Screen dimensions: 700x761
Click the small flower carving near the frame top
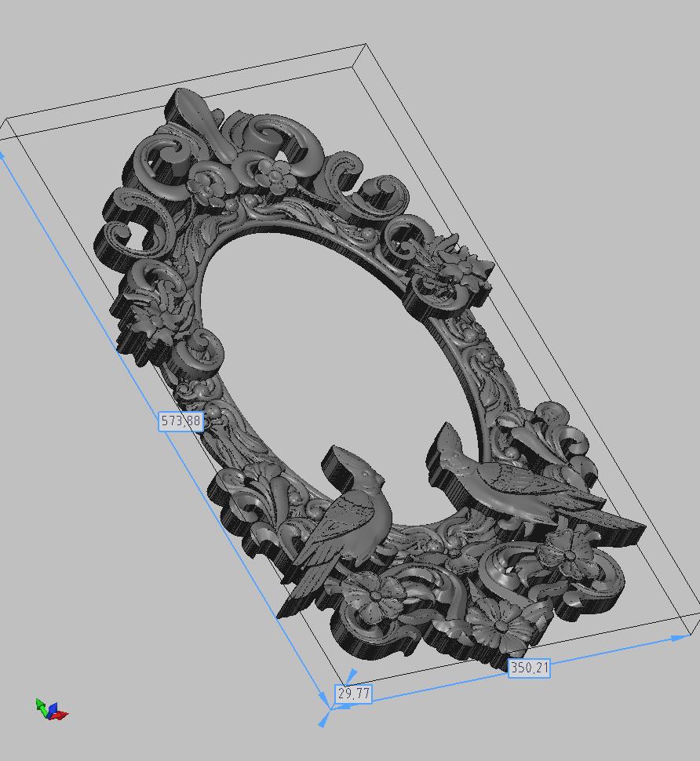click(279, 174)
